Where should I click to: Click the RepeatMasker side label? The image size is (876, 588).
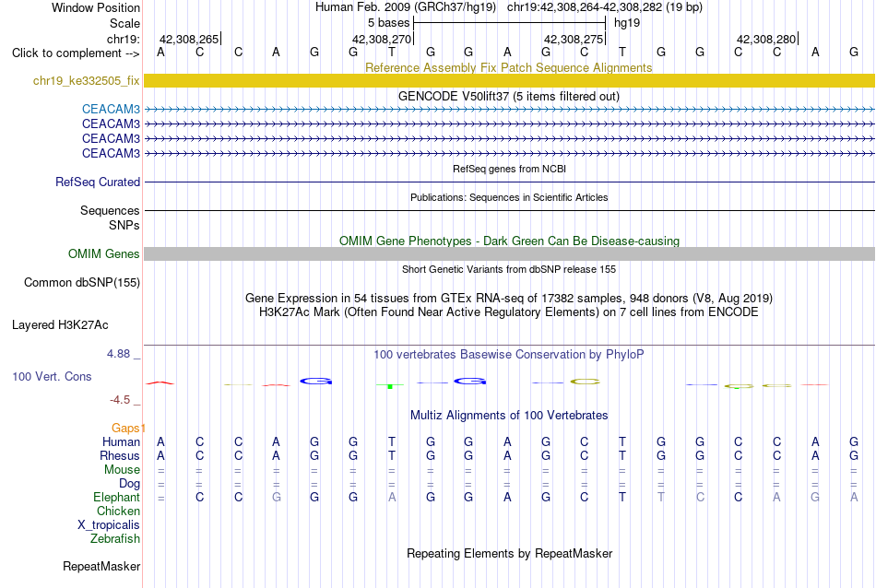(101, 567)
